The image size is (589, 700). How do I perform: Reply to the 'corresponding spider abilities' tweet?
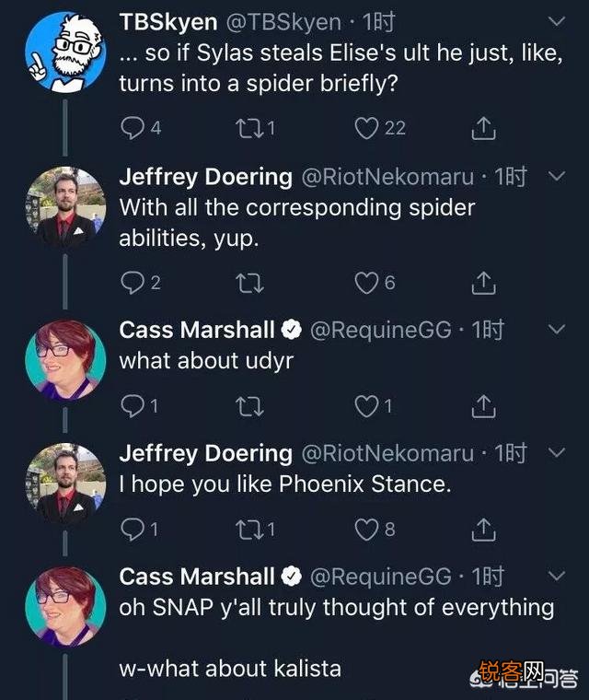tap(133, 283)
